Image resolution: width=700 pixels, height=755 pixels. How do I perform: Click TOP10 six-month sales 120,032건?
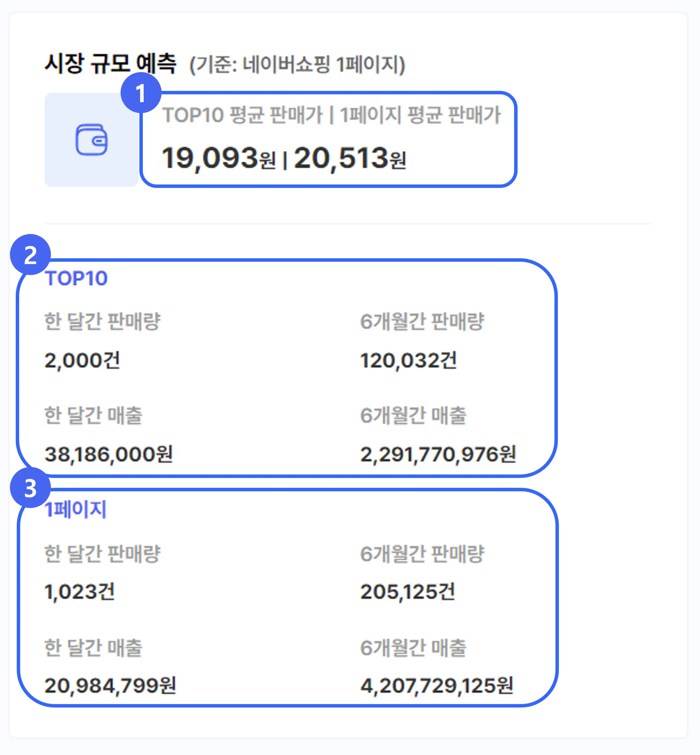click(x=408, y=360)
